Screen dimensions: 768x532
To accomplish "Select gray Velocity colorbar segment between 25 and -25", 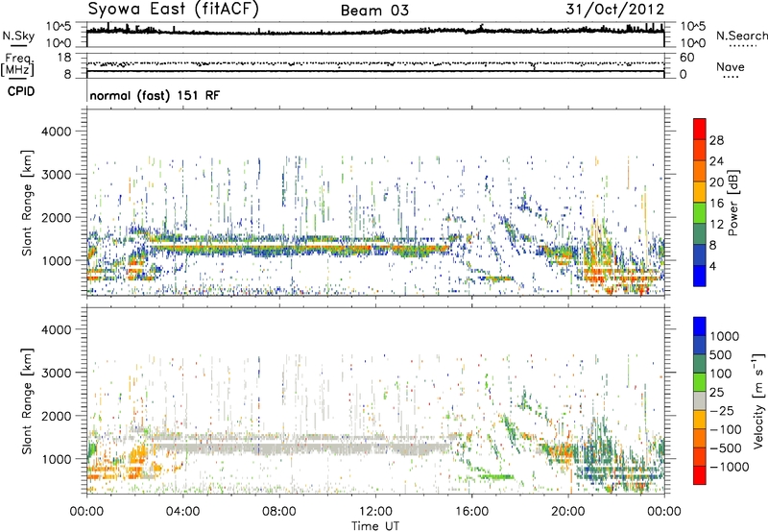I will [700, 401].
